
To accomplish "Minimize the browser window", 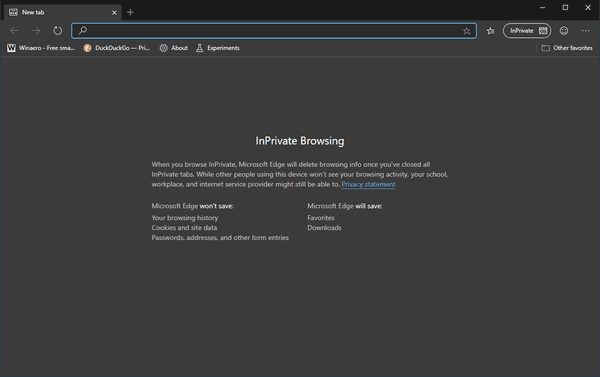I will tap(542, 8).
